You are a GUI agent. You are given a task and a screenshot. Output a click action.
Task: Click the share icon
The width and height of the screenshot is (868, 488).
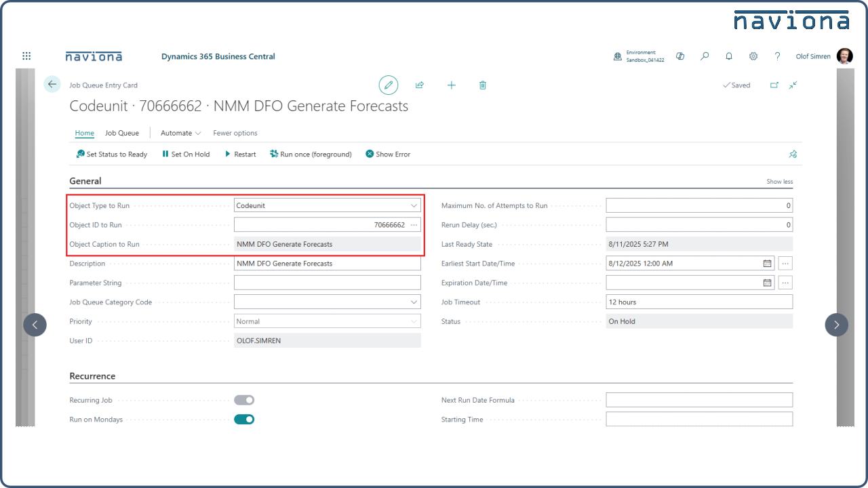pos(420,85)
